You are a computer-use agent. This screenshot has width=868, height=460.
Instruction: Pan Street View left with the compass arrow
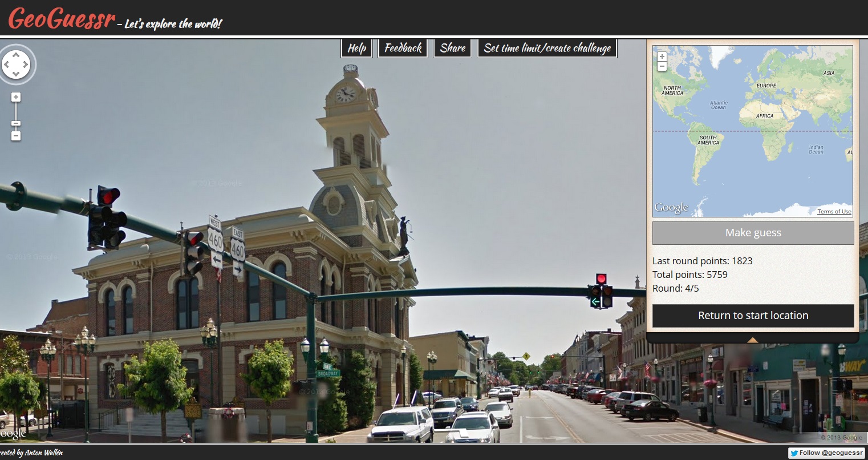(x=6, y=64)
